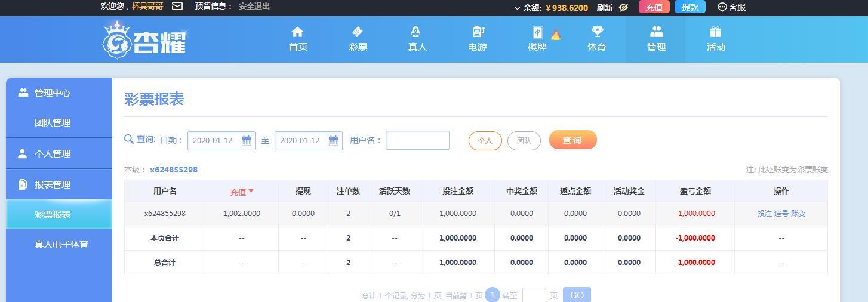Click the 1,002.0000 recharge cell

click(242, 214)
